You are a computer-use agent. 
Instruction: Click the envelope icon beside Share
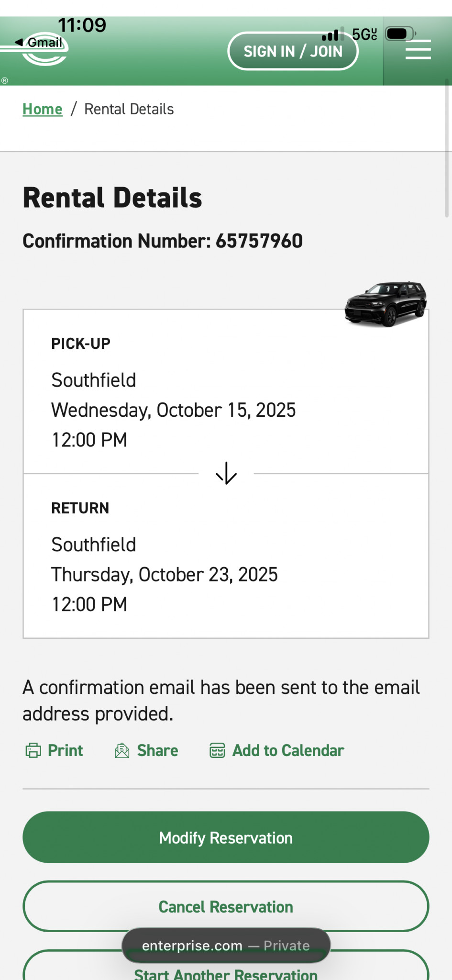click(122, 750)
